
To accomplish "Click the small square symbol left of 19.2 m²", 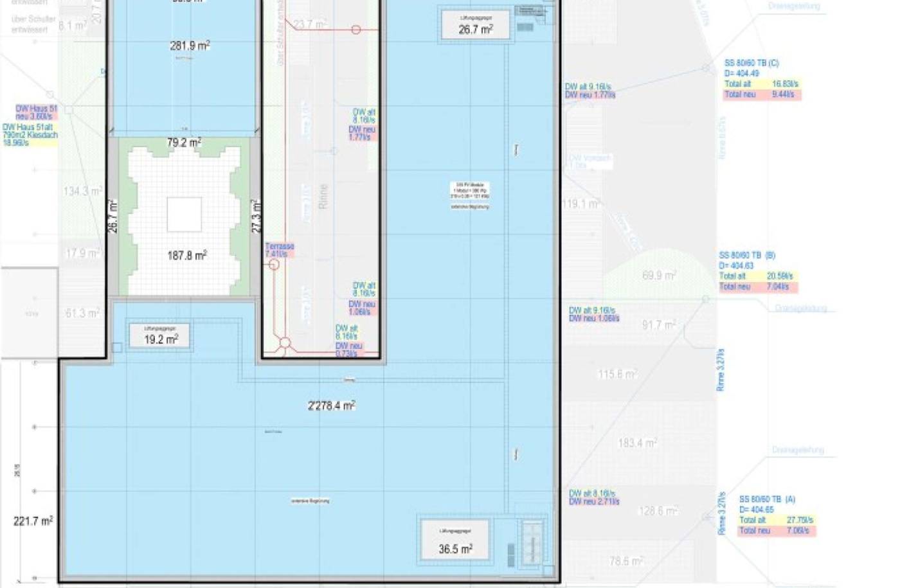I will (x=117, y=348).
